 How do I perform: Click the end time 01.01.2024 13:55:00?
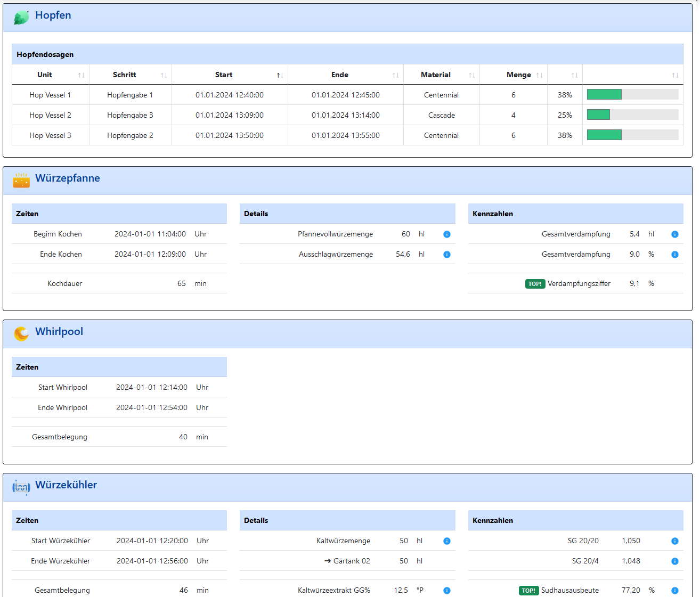coord(346,135)
